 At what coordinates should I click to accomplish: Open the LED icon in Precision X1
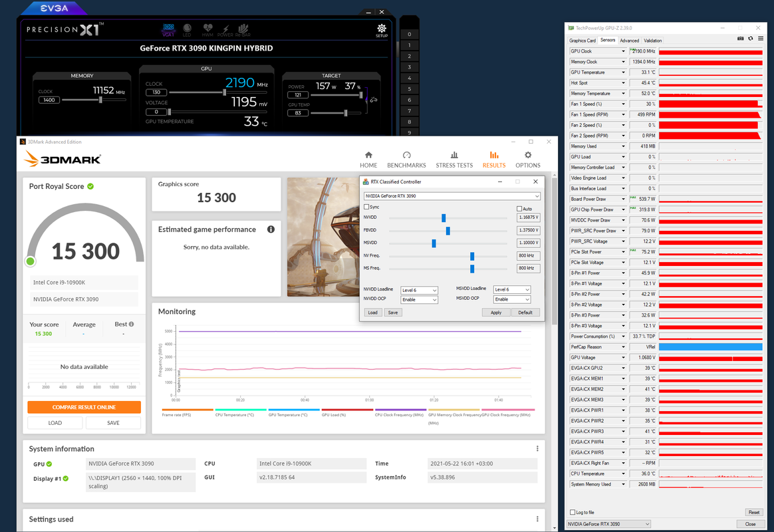pos(187,30)
